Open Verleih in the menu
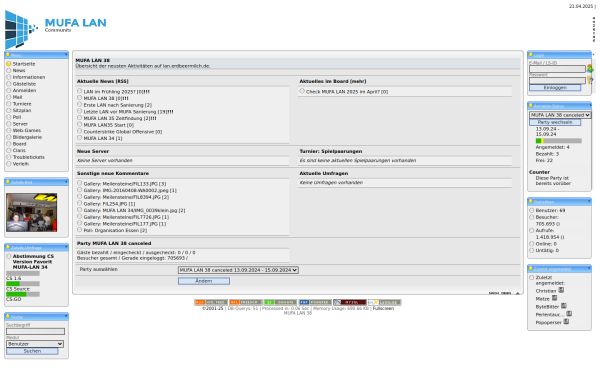This screenshot has height=375, width=600. [x=21, y=164]
